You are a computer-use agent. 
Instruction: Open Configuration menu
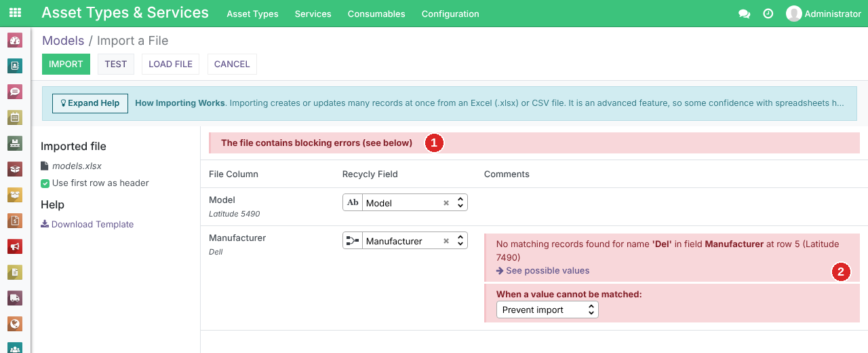tap(450, 14)
